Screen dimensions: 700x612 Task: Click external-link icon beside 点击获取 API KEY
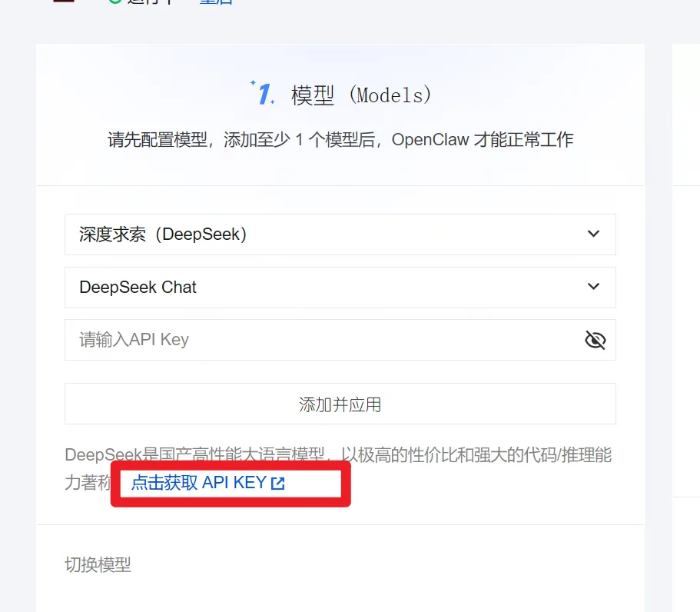(277, 484)
